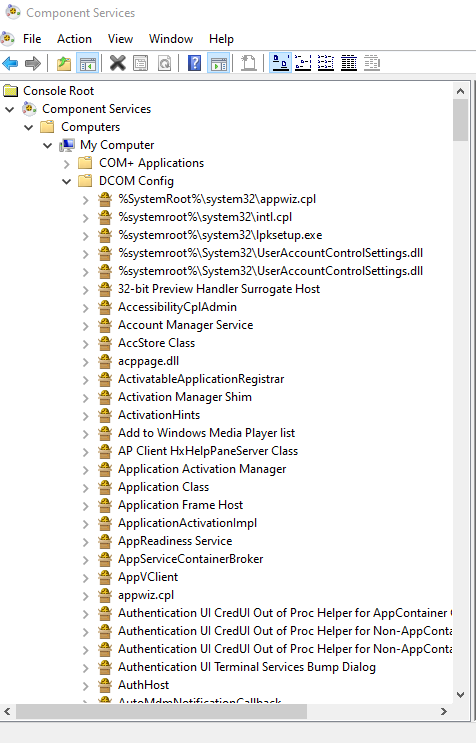Screen dimensions: 476x743
Task: Click the Forward arrow toolbar icon
Action: [33, 63]
